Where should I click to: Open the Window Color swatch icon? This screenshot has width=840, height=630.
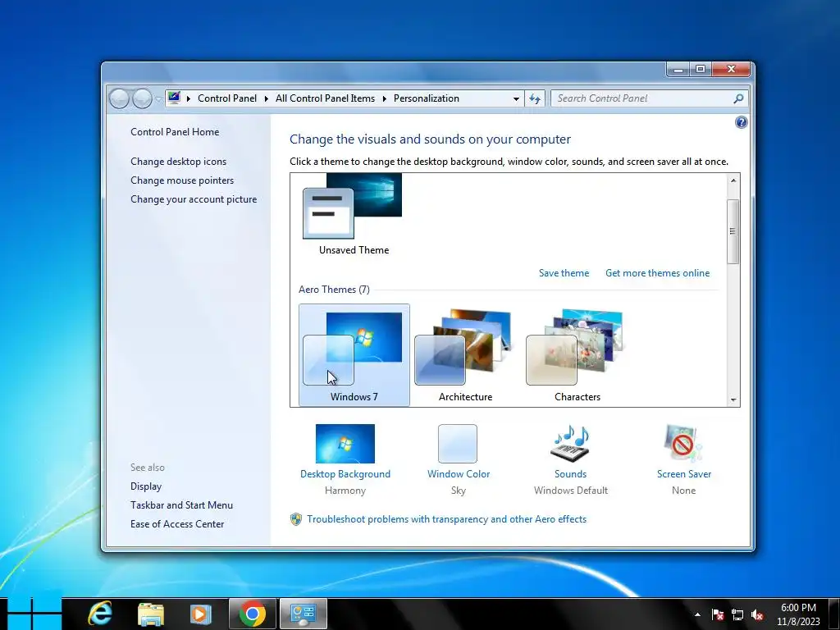coord(458,444)
